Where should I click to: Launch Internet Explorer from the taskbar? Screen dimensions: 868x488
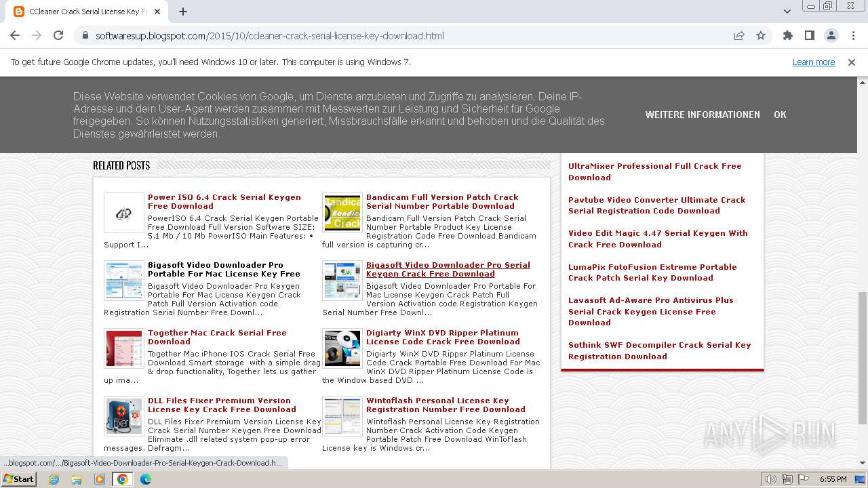coord(54,479)
